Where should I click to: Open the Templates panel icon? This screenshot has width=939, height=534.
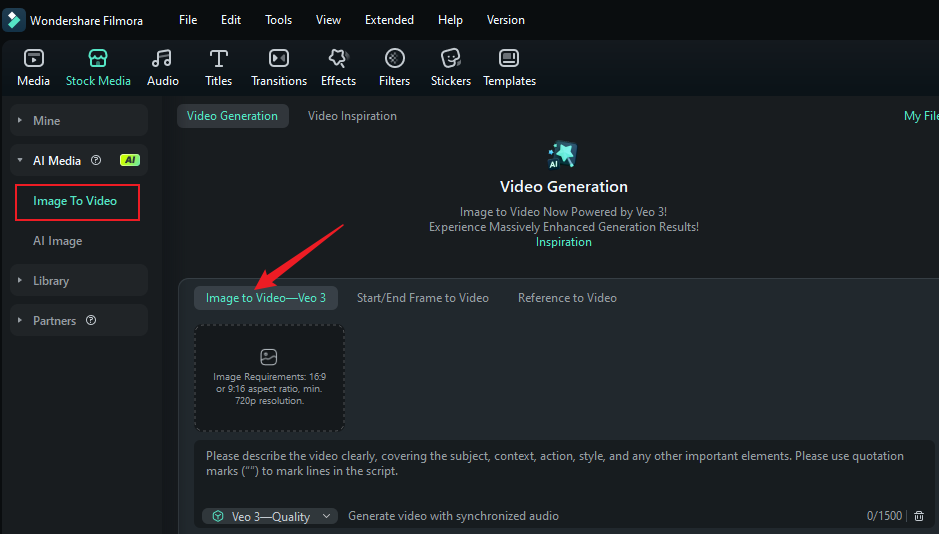pos(509,58)
